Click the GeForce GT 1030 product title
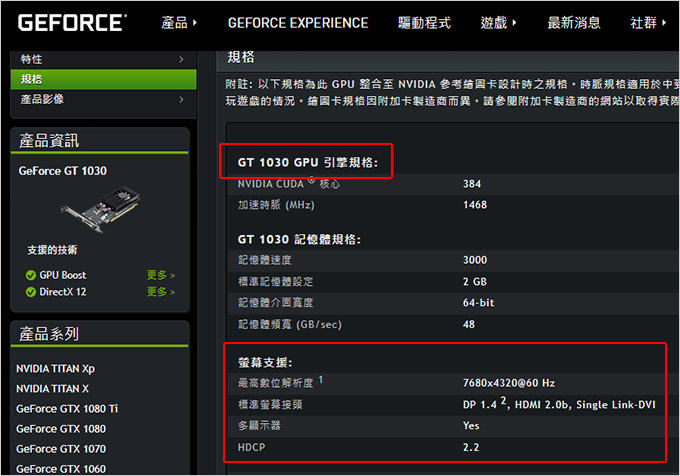 [62, 171]
